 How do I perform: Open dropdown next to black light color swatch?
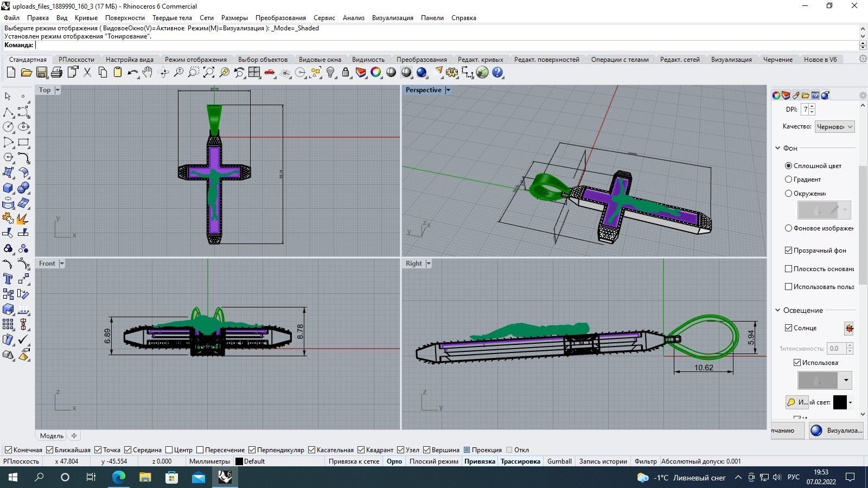[x=850, y=402]
